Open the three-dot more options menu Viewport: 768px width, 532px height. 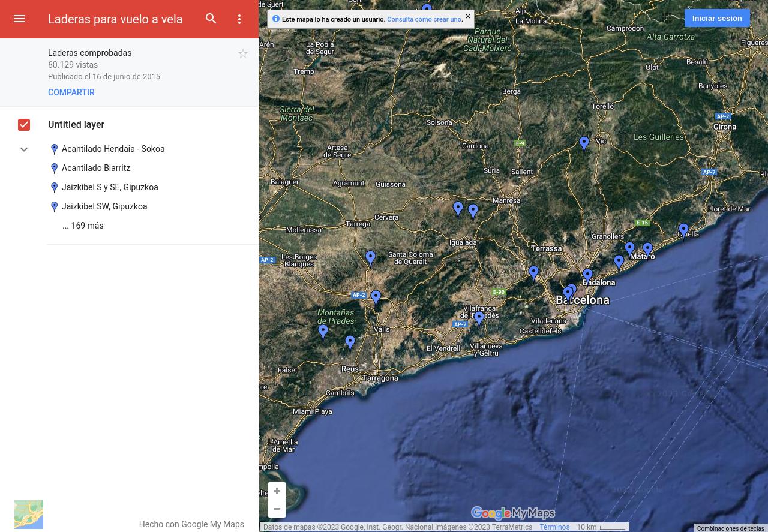(239, 19)
